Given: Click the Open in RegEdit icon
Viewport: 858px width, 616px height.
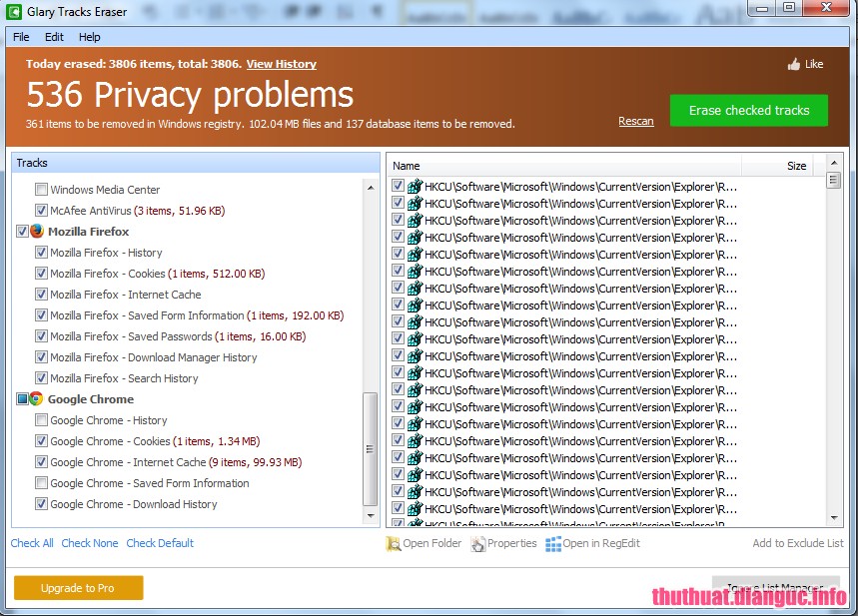Looking at the screenshot, I should pyautogui.click(x=553, y=544).
